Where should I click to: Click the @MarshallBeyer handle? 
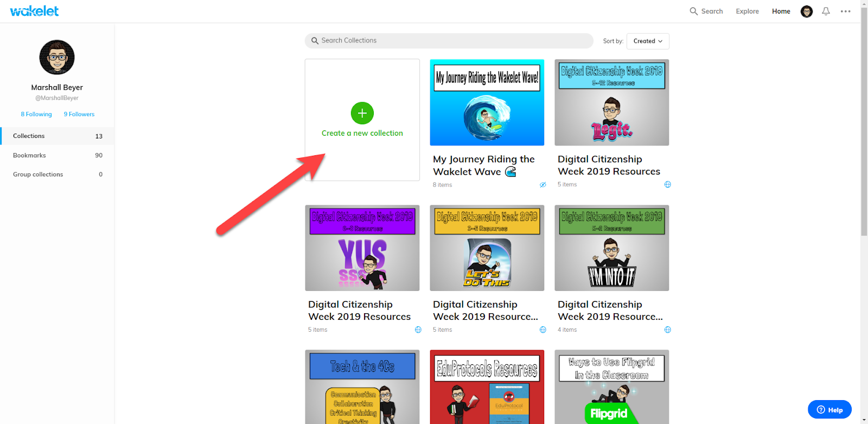(x=57, y=98)
